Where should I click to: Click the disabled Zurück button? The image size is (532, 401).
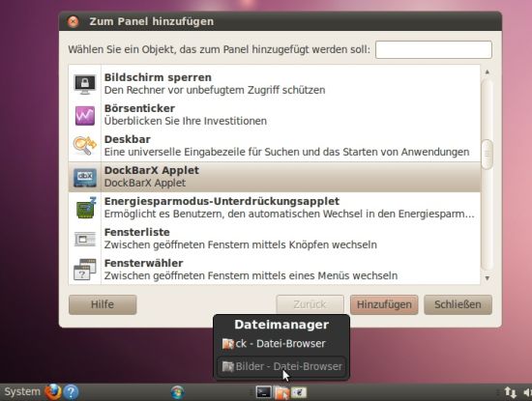point(310,304)
